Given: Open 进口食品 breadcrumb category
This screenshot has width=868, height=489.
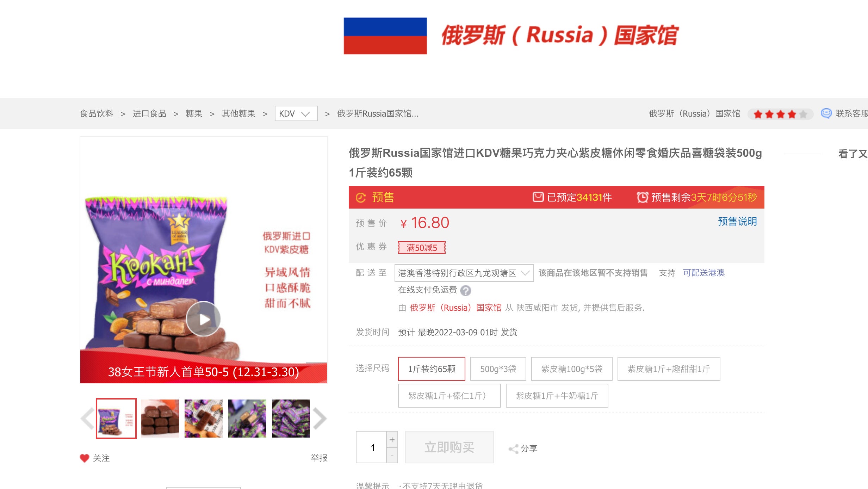Looking at the screenshot, I should pos(149,113).
